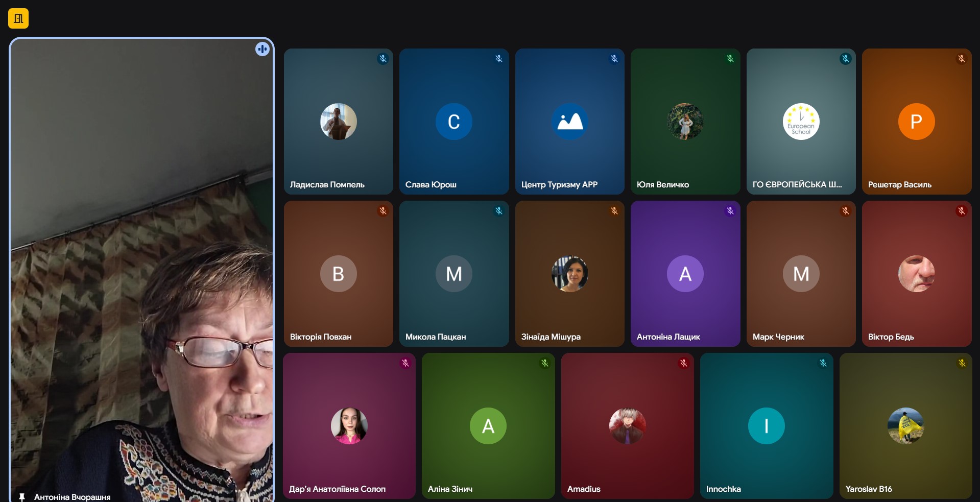Image resolution: width=980 pixels, height=502 pixels.
Task: Click the name label Слава Юрош
Action: (x=431, y=184)
